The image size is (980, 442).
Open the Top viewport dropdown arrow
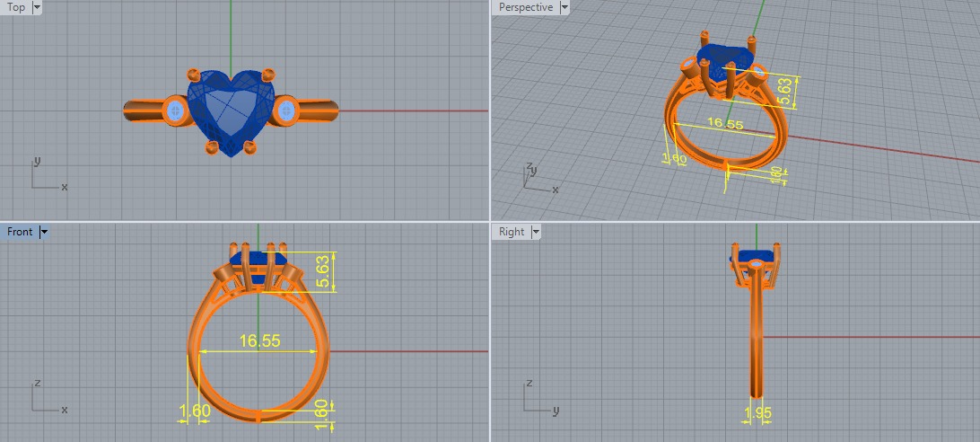(x=36, y=7)
